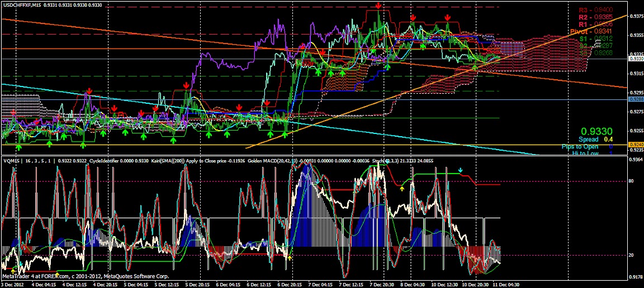The width and height of the screenshot is (644, 288).
Task: Click the orange Pivot level label
Action: (x=590, y=31)
